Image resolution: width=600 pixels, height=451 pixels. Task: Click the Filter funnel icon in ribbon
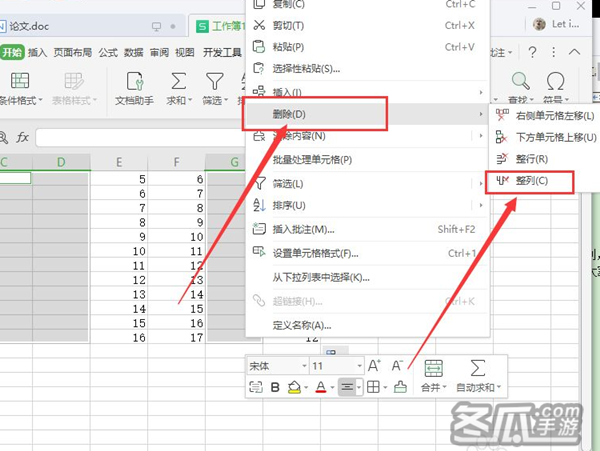tap(215, 81)
